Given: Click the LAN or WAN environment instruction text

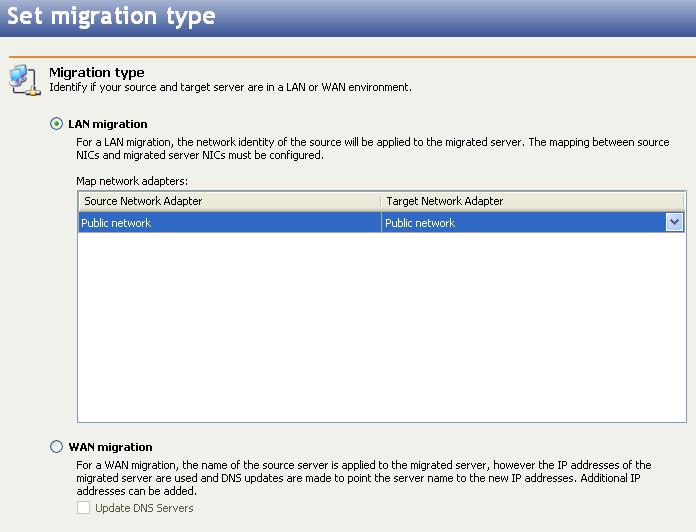Looking at the screenshot, I should point(230,87).
